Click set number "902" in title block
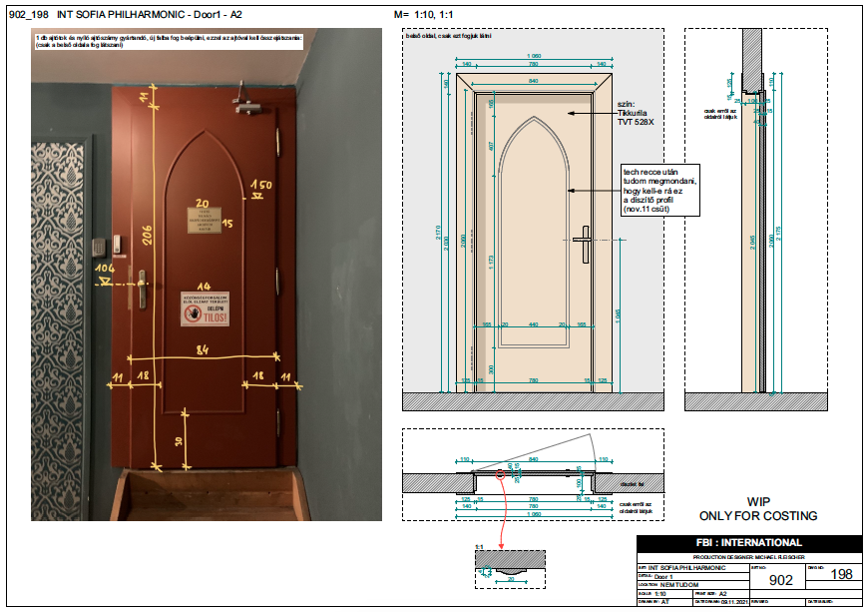 coord(781,580)
